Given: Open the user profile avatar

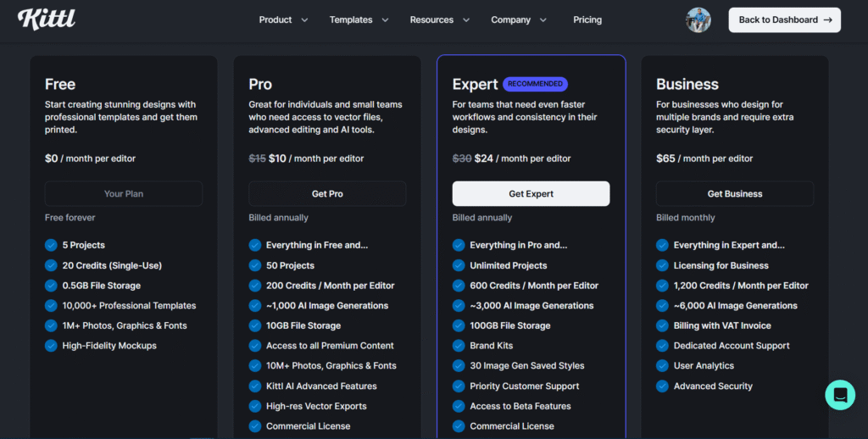Looking at the screenshot, I should pyautogui.click(x=698, y=20).
